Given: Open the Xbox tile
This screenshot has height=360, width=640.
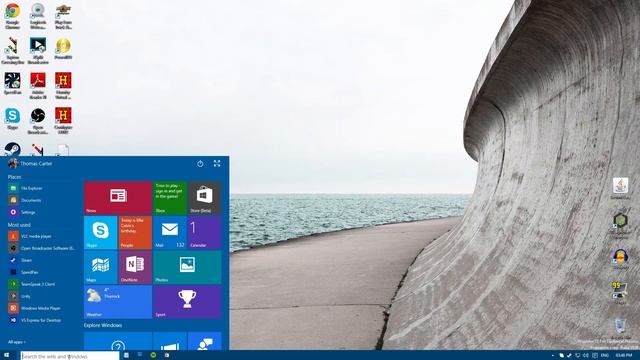Looking at the screenshot, I should pyautogui.click(x=170, y=198).
